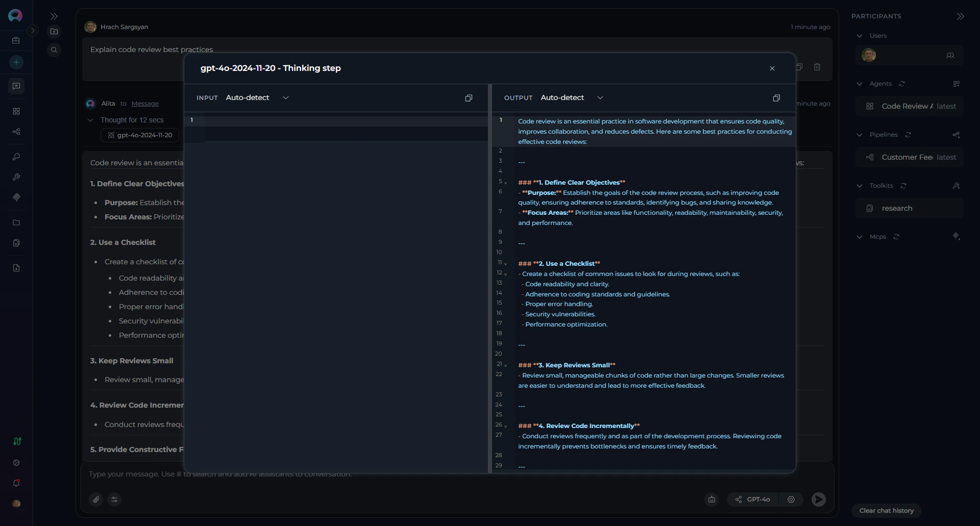Add a new agent in the Agents section

(x=957, y=84)
